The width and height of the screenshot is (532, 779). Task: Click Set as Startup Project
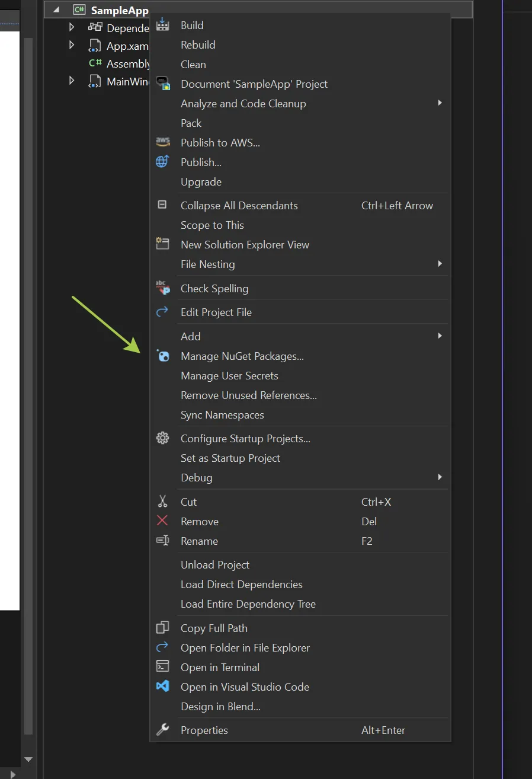pos(230,458)
